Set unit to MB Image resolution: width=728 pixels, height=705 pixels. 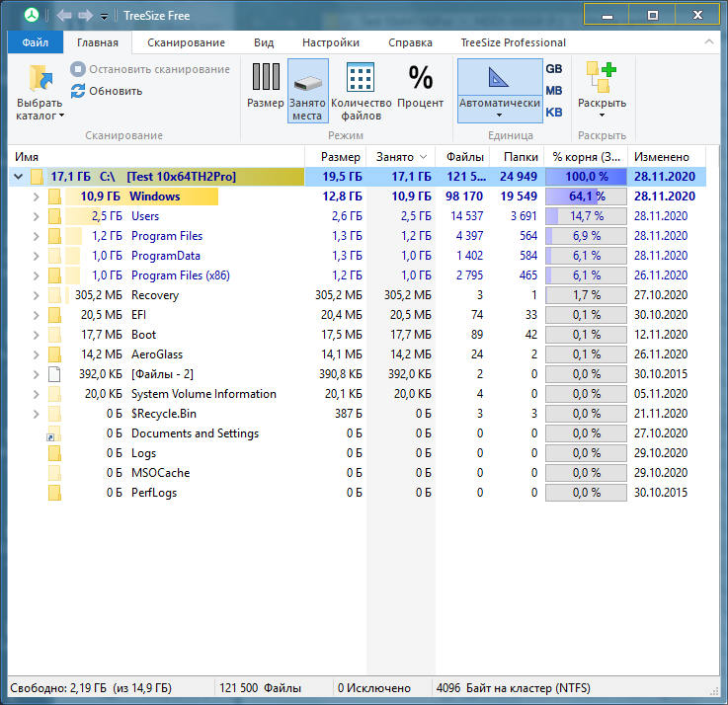click(x=554, y=91)
